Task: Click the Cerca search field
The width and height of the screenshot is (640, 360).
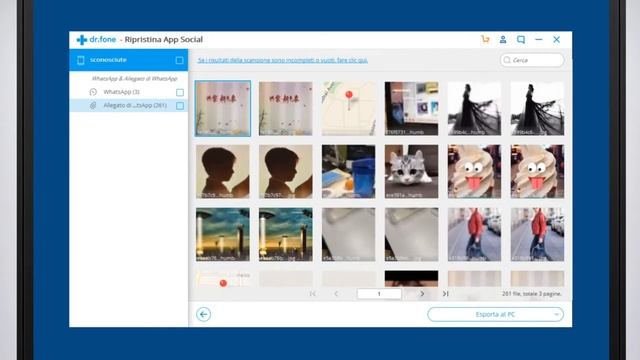Action: [x=532, y=60]
